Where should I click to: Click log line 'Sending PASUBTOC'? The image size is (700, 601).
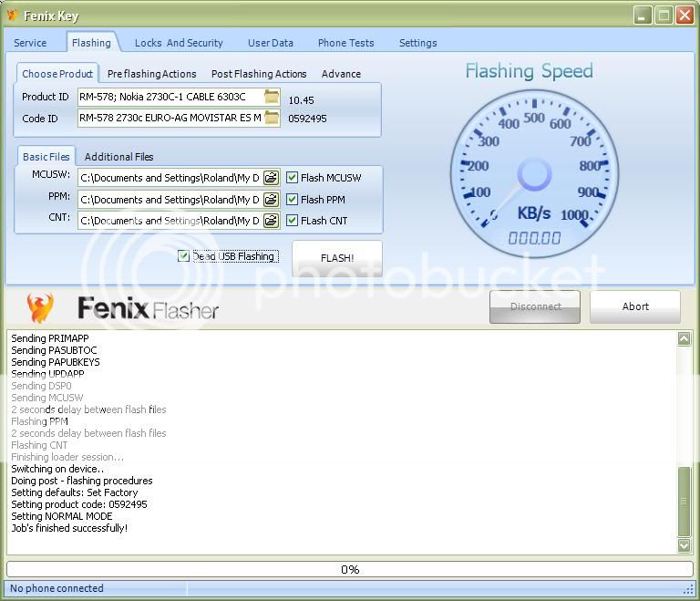(54, 350)
